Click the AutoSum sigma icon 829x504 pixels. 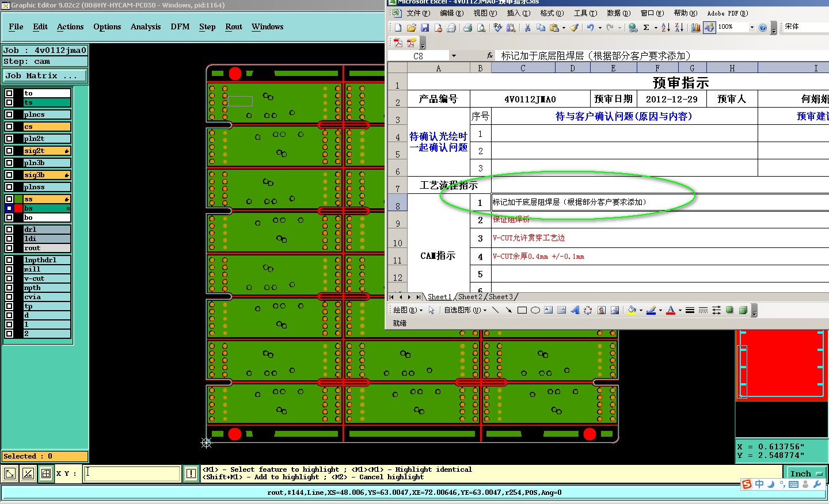click(x=647, y=27)
